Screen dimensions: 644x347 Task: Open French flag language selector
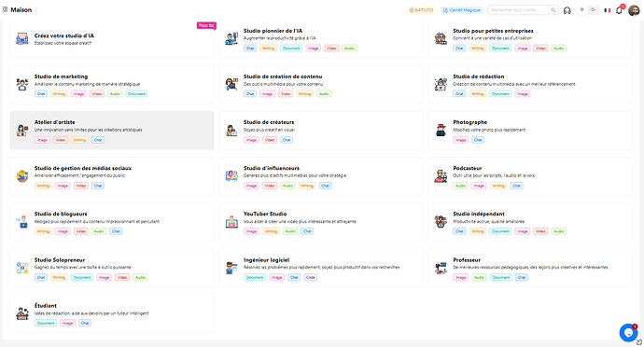pyautogui.click(x=607, y=10)
